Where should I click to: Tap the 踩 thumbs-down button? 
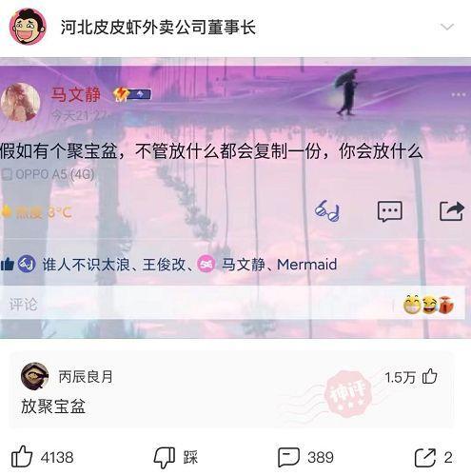click(175, 457)
